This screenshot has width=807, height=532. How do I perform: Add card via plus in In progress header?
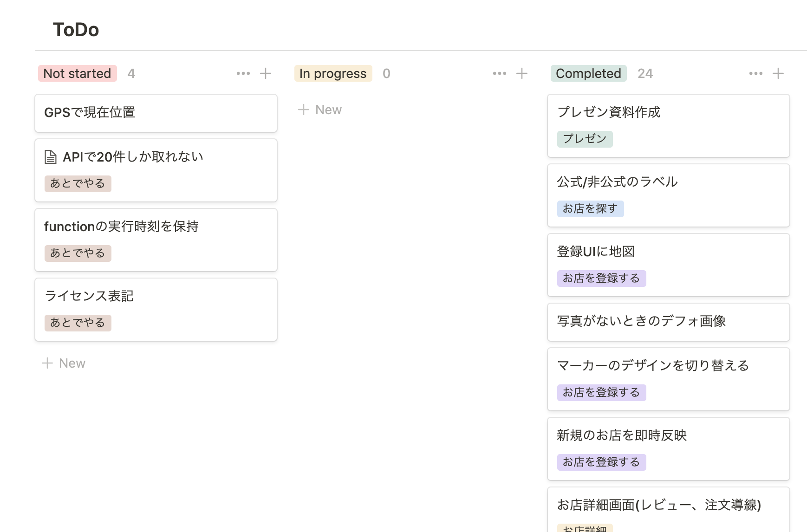522,73
